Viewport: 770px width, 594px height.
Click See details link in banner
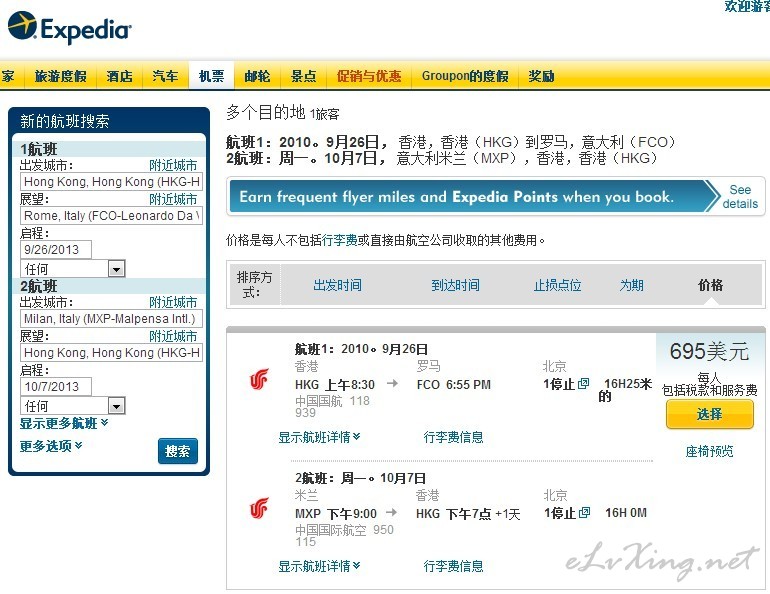(740, 196)
